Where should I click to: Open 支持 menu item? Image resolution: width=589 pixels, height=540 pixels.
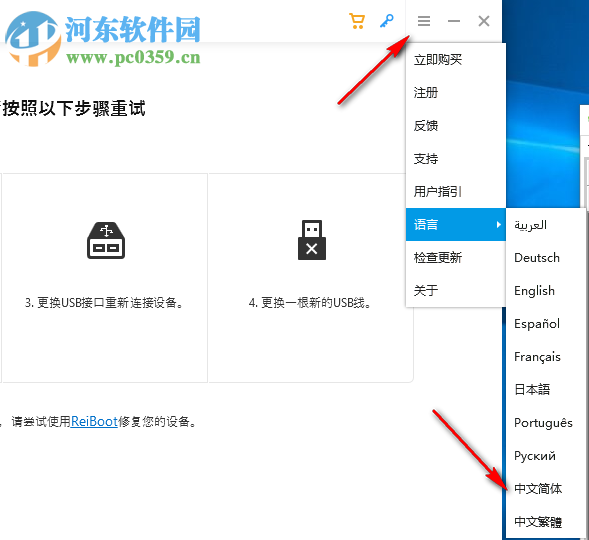[x=456, y=158]
